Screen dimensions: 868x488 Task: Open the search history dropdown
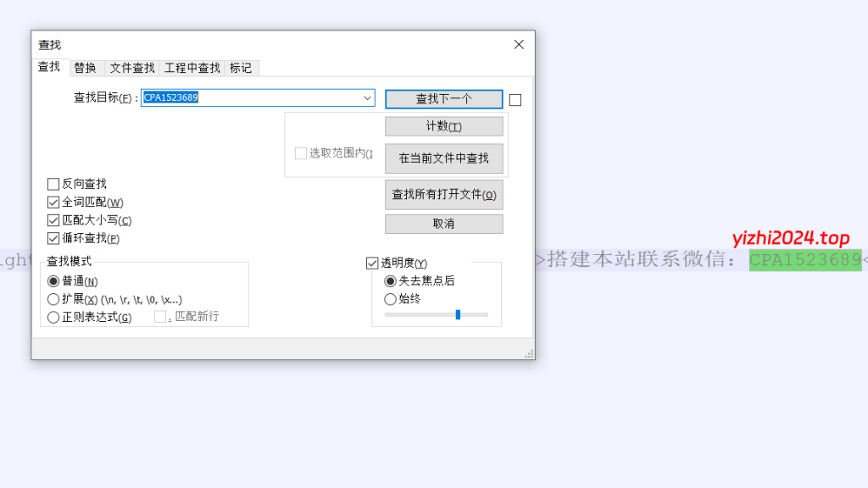click(366, 98)
